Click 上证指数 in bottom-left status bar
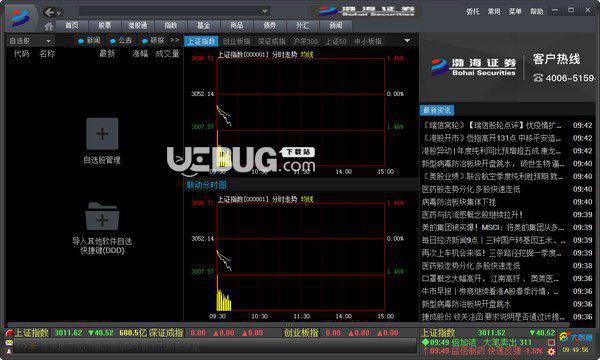600x360 pixels. point(31,333)
